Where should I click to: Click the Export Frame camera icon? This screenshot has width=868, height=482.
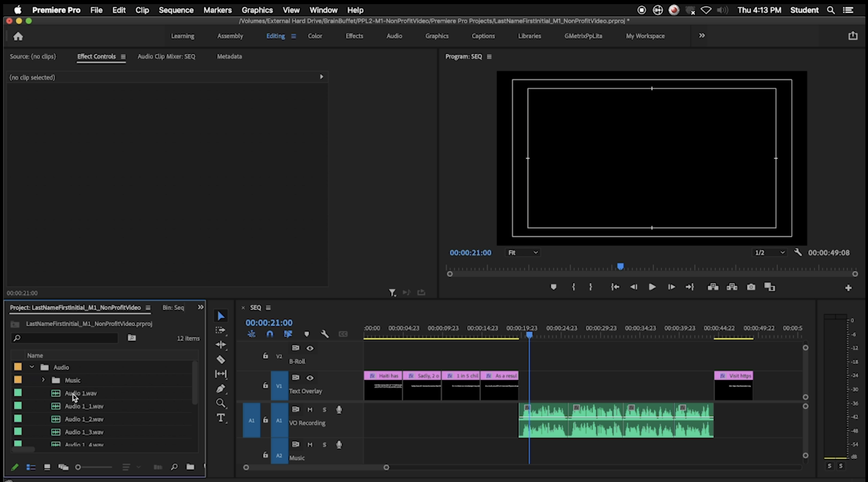pos(751,287)
